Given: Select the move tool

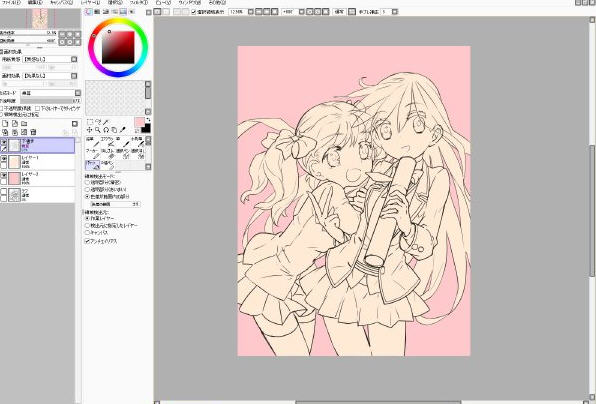Looking at the screenshot, I should tap(90, 130).
